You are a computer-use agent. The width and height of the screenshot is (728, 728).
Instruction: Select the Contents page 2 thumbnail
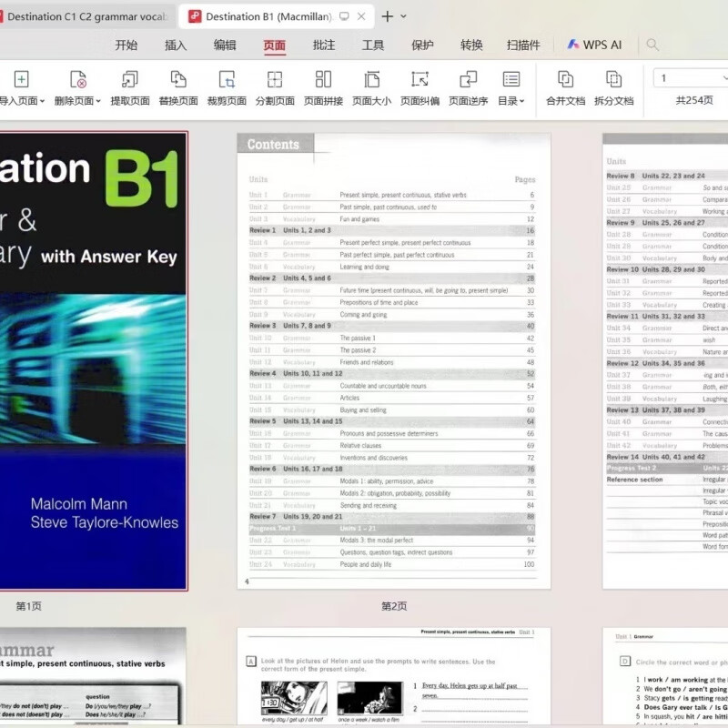(394, 361)
